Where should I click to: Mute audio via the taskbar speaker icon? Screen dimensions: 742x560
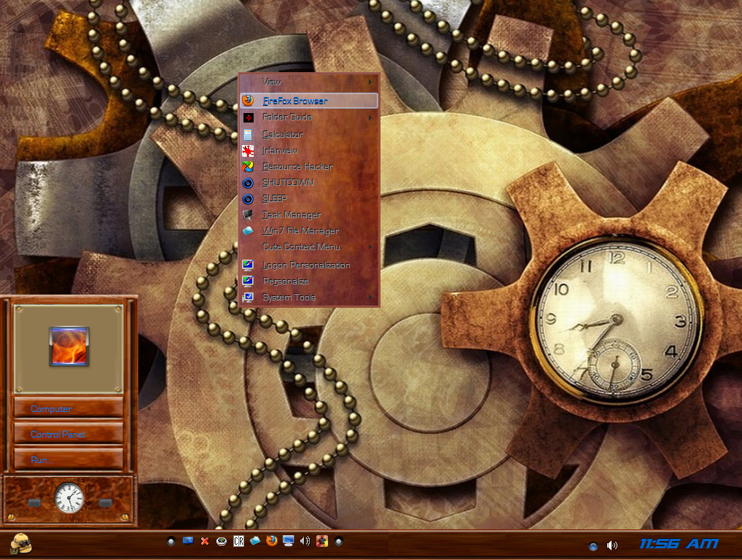tap(305, 541)
